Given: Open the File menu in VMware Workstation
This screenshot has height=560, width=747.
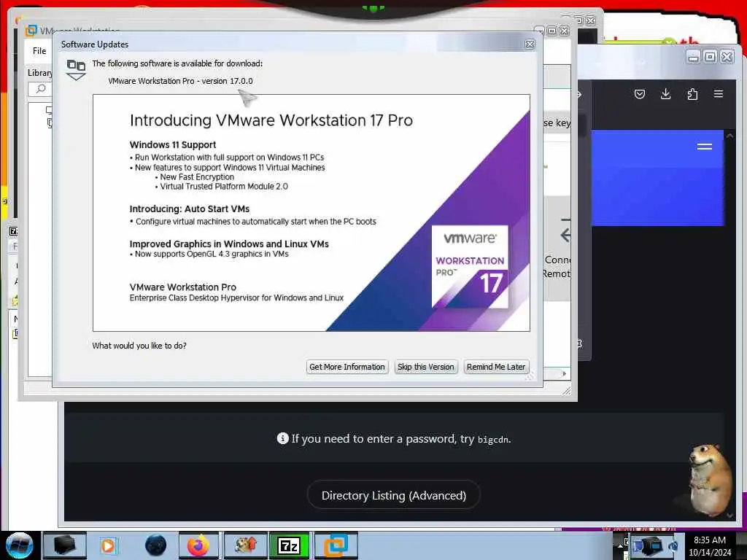Looking at the screenshot, I should tap(39, 51).
